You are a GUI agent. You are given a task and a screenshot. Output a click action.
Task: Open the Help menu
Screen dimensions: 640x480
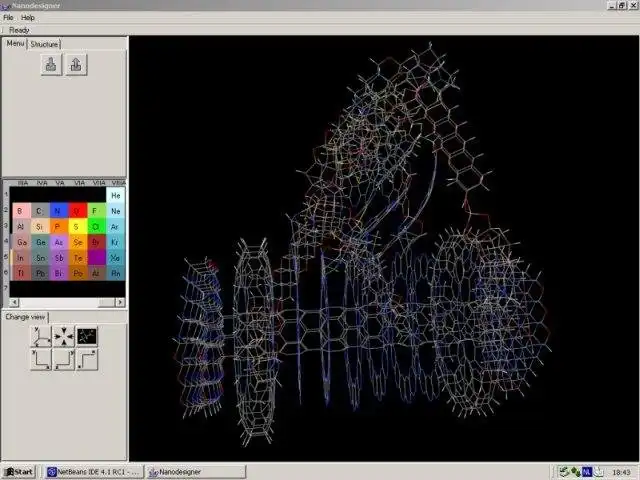point(28,18)
